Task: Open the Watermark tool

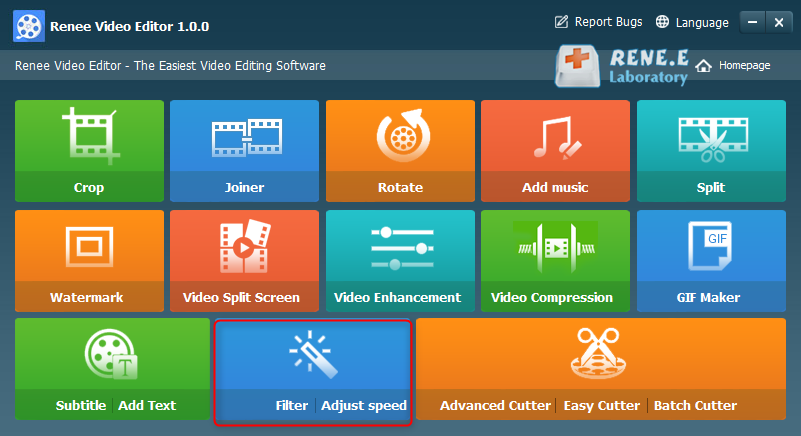Action: [89, 260]
